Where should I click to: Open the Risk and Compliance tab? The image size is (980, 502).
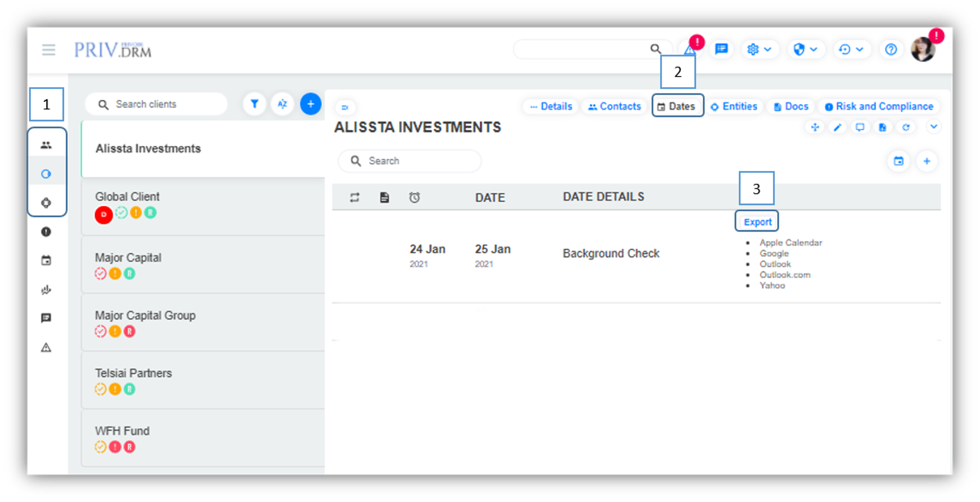pos(878,106)
